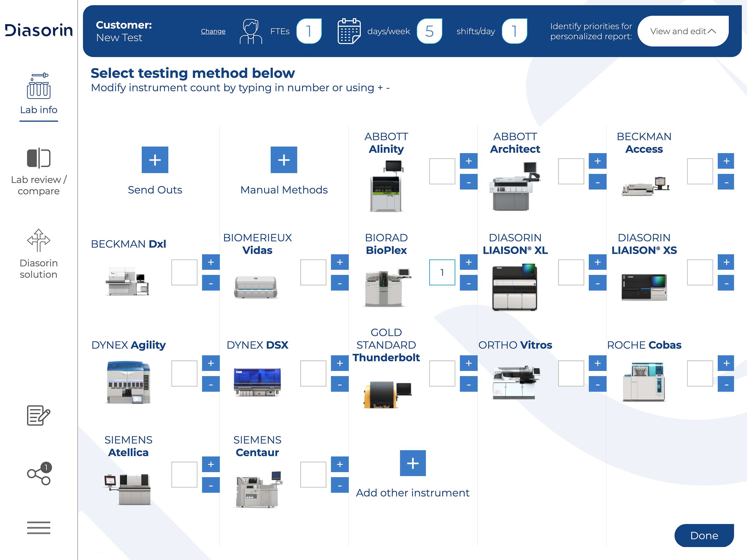Decrease Dynex DSX instrument count

(340, 384)
